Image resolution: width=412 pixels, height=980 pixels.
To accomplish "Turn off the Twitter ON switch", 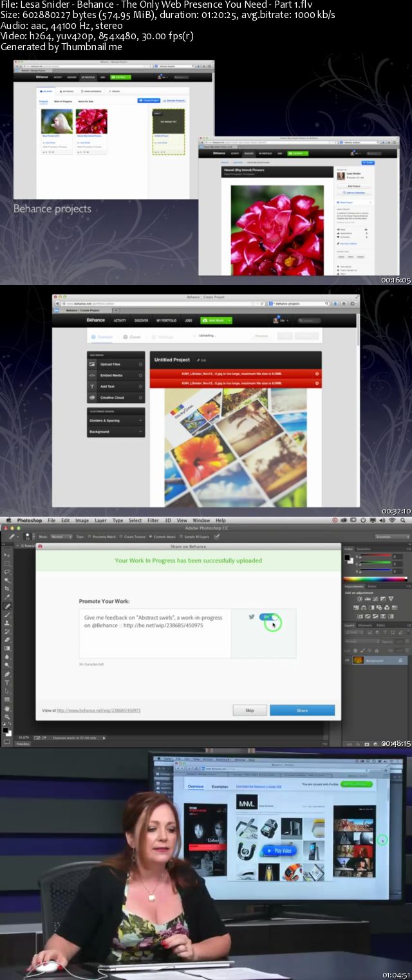I will tap(269, 617).
